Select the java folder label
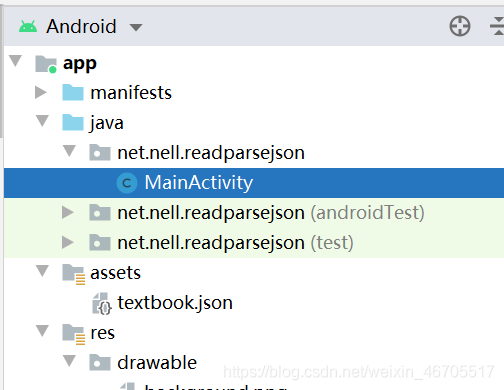 (107, 123)
